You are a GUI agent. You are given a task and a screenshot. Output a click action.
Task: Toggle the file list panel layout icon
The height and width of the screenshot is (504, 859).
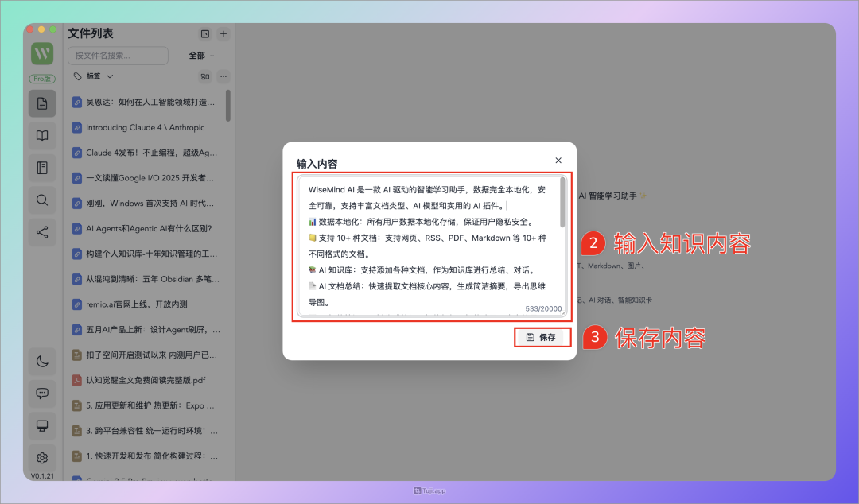(x=205, y=34)
